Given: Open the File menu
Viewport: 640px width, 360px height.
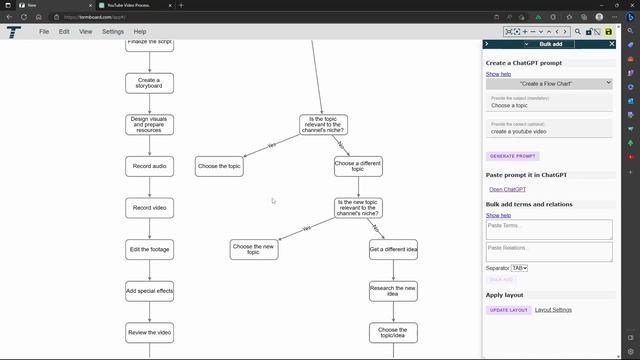Looking at the screenshot, I should [x=44, y=31].
